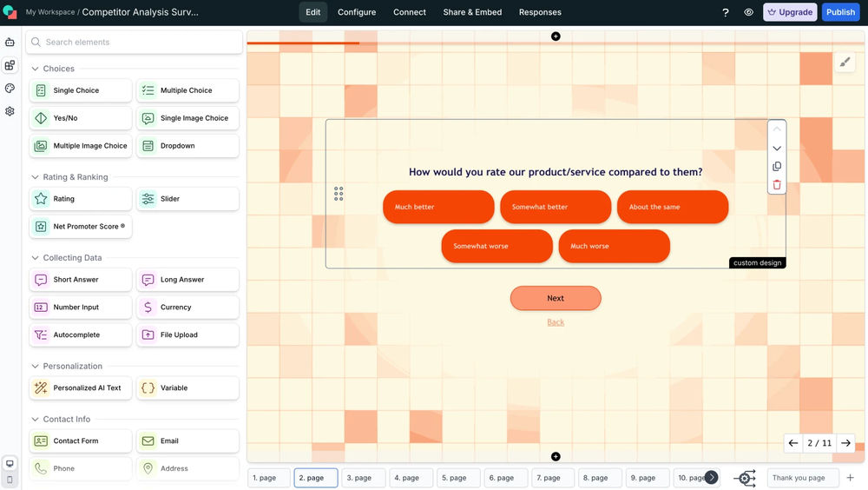This screenshot has height=490, width=868.
Task: Switch to the Configure tab
Action: pos(357,12)
